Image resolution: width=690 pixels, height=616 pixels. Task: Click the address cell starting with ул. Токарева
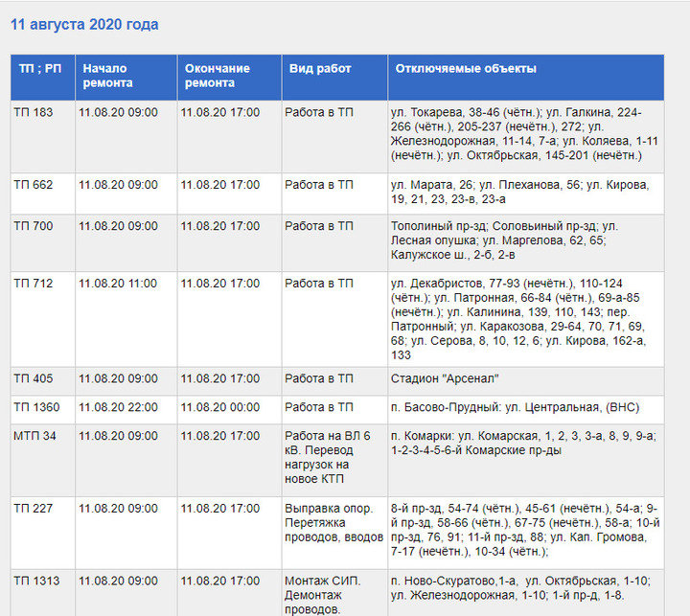pos(524,133)
